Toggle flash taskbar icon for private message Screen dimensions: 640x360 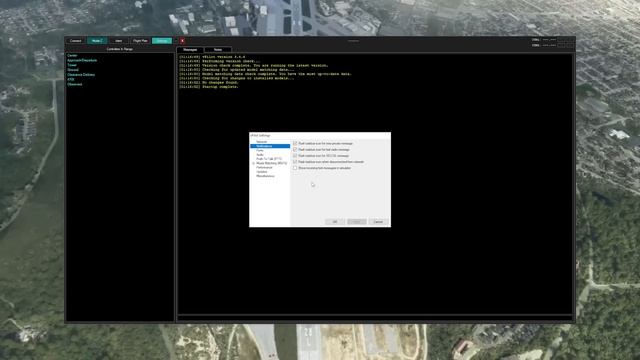(295, 143)
